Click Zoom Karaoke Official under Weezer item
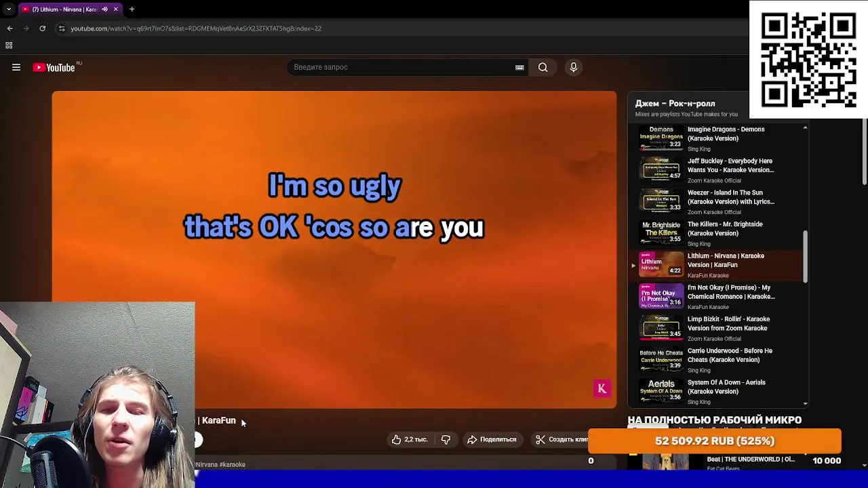Image resolution: width=868 pixels, height=488 pixels. coord(714,212)
